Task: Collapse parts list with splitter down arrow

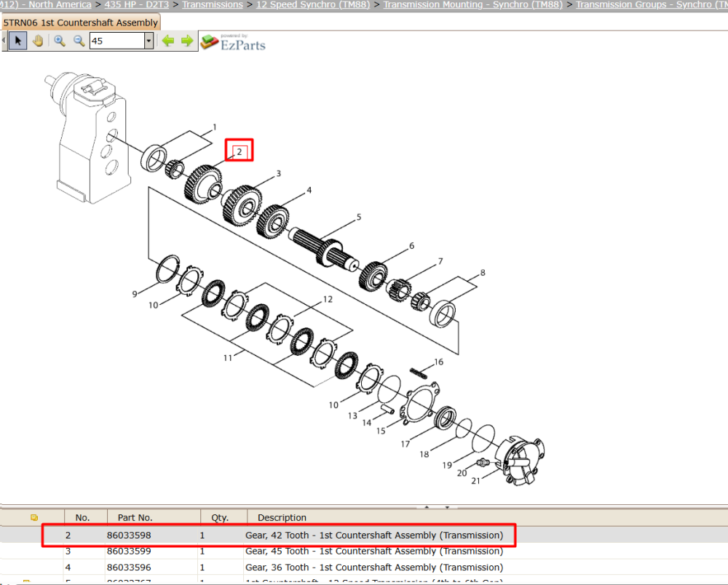Action: click(x=447, y=507)
